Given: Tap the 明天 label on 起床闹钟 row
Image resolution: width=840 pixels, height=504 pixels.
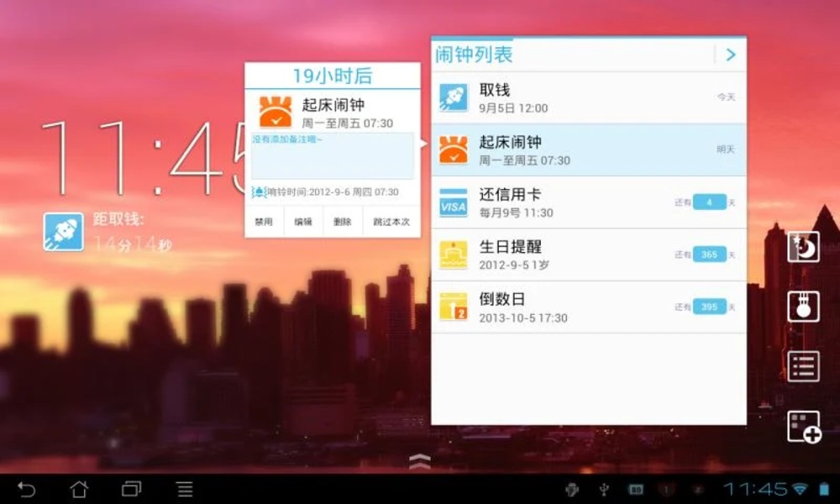Looking at the screenshot, I should (726, 150).
